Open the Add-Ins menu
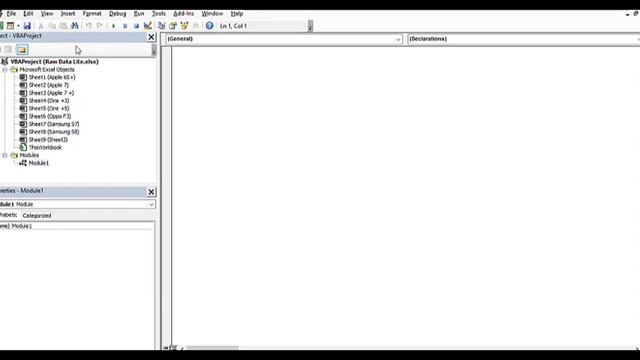640x360 pixels. click(183, 13)
